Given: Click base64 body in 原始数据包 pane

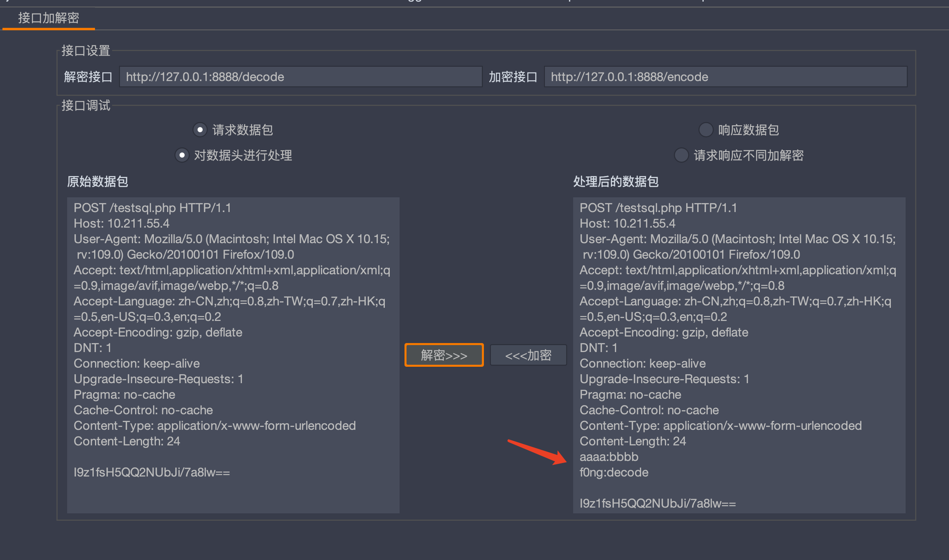Looking at the screenshot, I should pyautogui.click(x=151, y=472).
